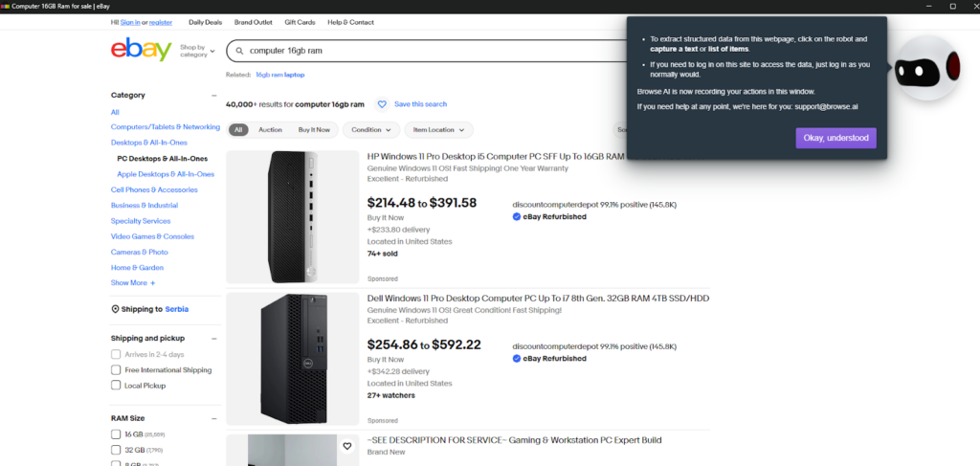Open Home & Garden category
Viewport: 980px width, 466px height.
coord(138,268)
